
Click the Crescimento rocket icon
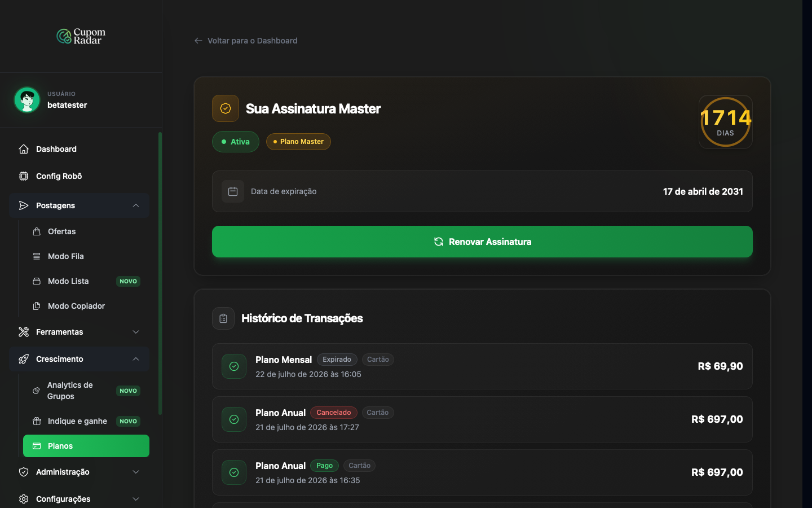pos(24,359)
